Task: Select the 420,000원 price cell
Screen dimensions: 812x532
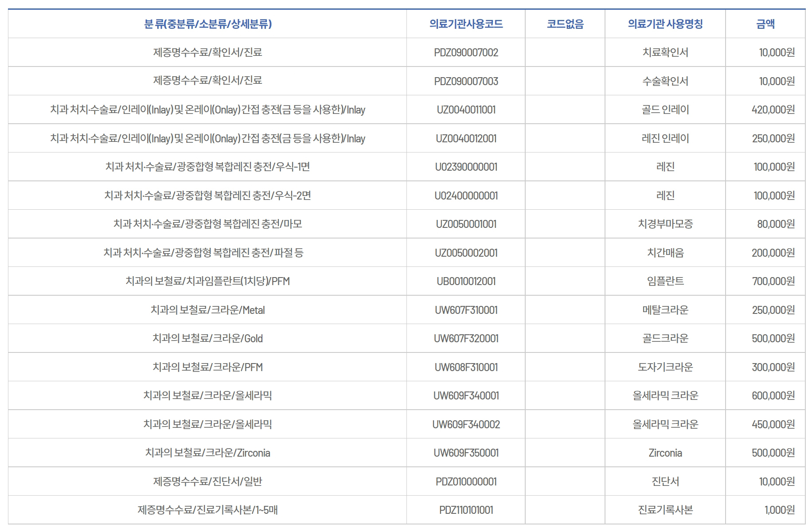Action: coord(773,110)
